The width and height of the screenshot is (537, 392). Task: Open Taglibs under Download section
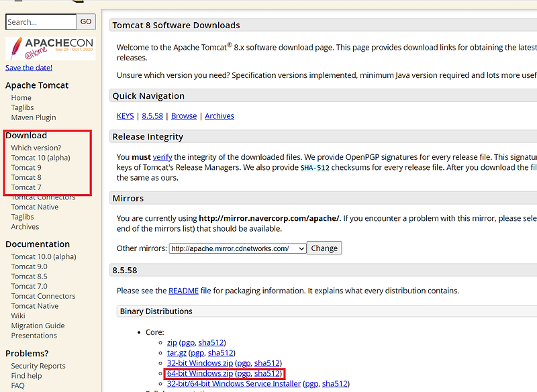click(x=22, y=217)
